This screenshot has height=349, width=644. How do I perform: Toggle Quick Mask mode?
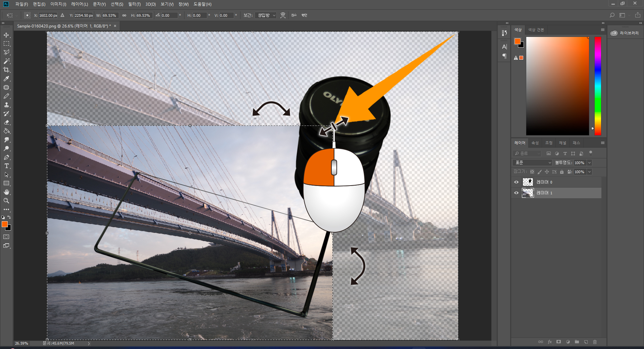pos(6,237)
